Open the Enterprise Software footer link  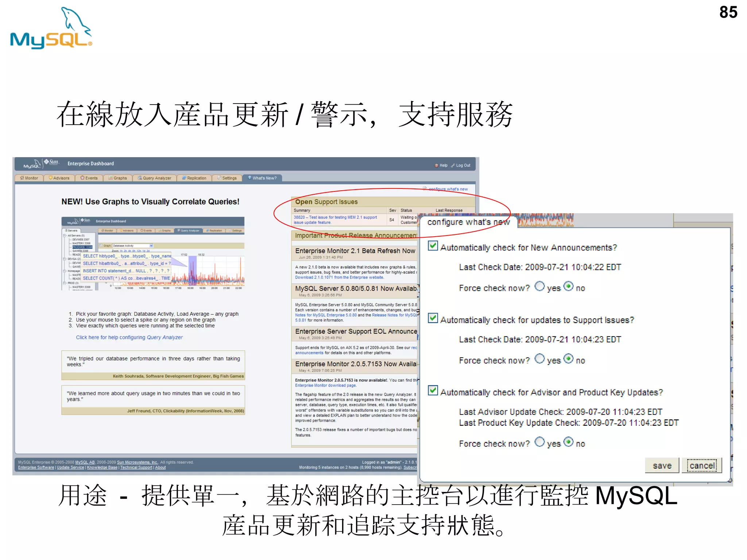(x=36, y=468)
